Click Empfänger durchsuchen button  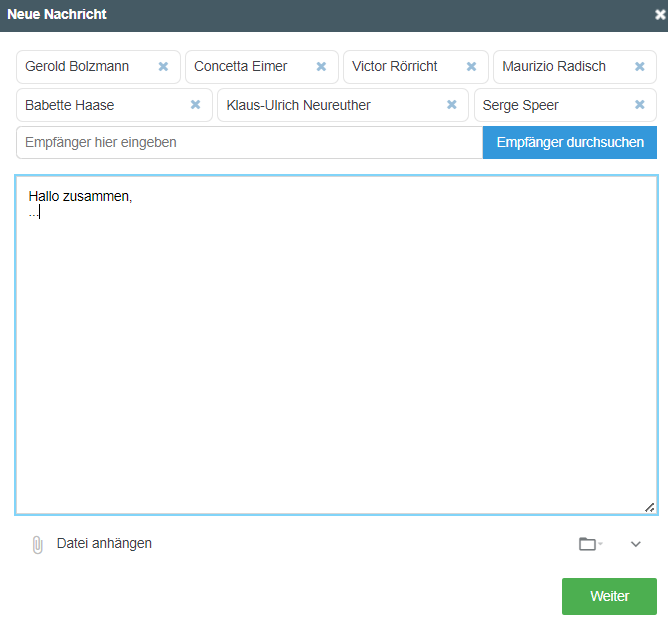tap(570, 142)
